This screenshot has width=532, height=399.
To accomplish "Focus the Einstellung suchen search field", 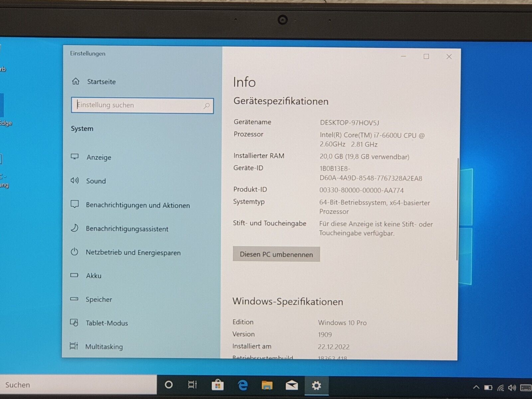I will pos(138,105).
